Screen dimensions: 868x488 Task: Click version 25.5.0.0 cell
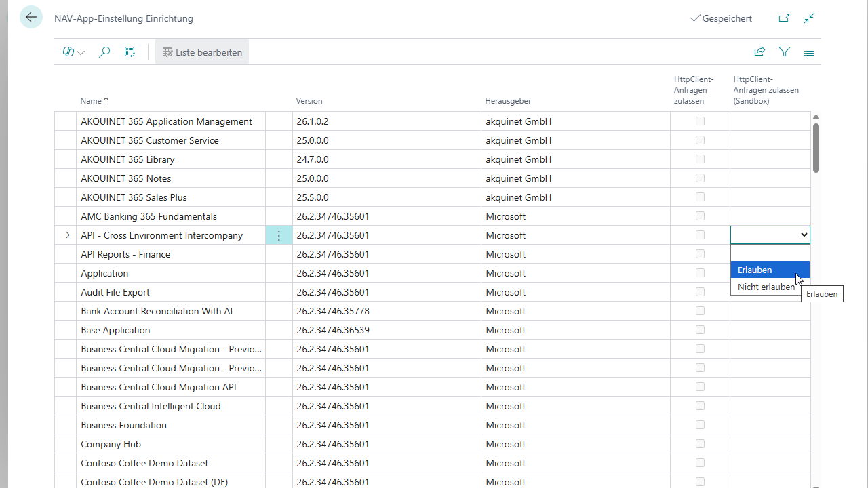(387, 197)
